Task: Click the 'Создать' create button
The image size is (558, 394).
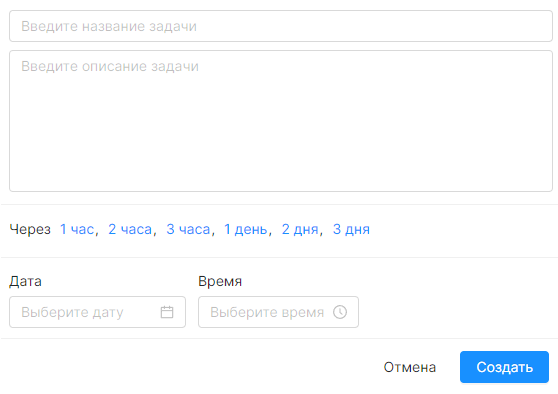Action: pyautogui.click(x=504, y=367)
